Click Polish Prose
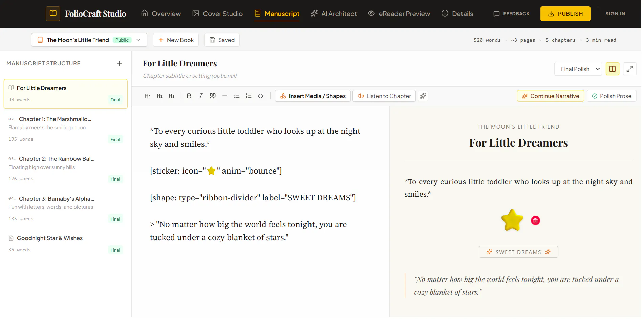The image size is (644, 320). click(611, 96)
